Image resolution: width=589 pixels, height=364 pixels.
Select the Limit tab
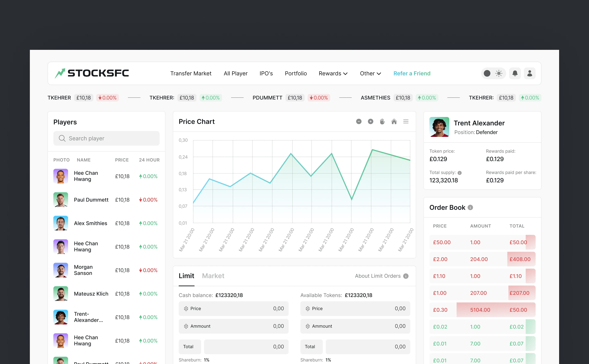point(186,276)
